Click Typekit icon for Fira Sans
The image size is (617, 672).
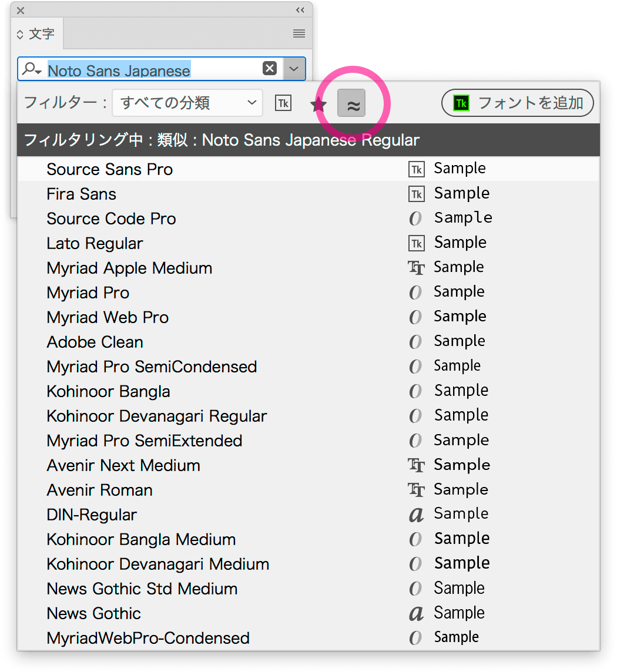pos(417,194)
